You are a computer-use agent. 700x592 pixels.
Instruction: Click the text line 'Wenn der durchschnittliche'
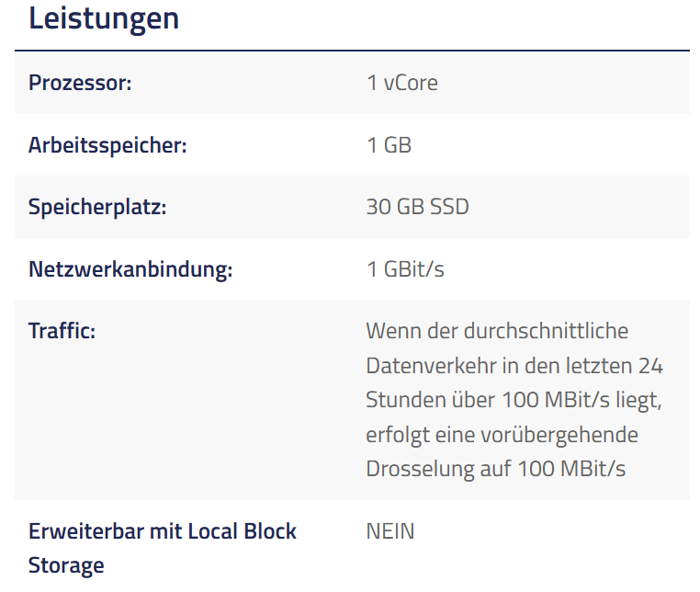(497, 331)
